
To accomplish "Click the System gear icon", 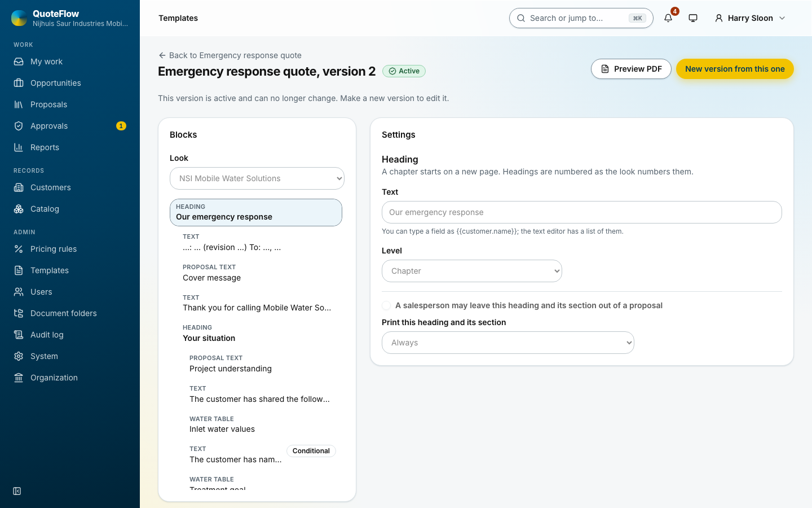I will 19,356.
